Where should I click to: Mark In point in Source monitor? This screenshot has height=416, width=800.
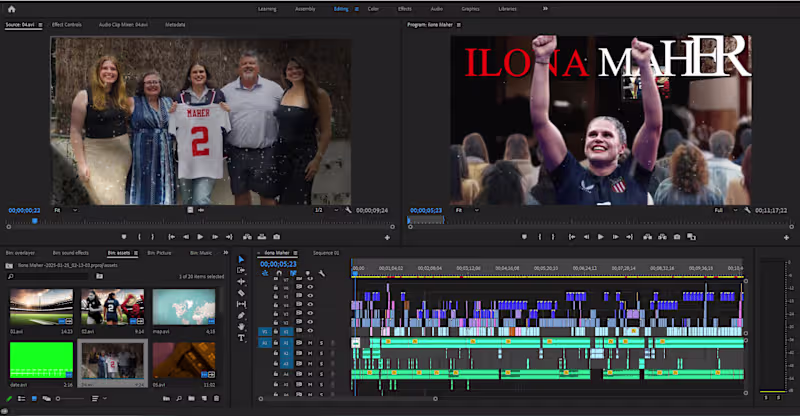[139, 237]
